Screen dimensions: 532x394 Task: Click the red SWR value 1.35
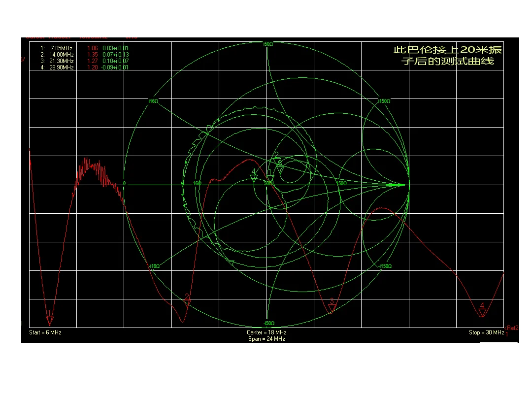click(92, 55)
